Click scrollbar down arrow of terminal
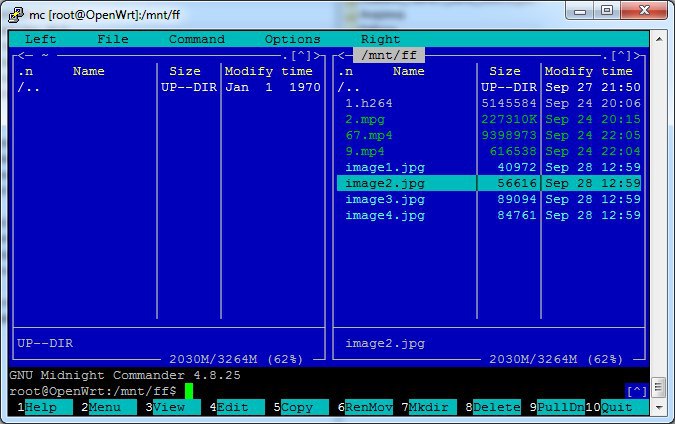The width and height of the screenshot is (675, 424). 659,407
